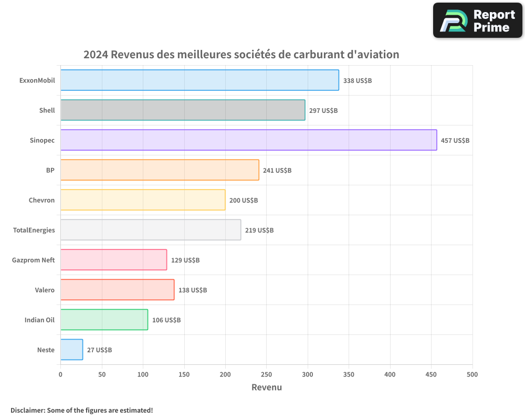The image size is (525, 420).
Task: Click the pink Gazprom Neft bar
Action: (113, 260)
